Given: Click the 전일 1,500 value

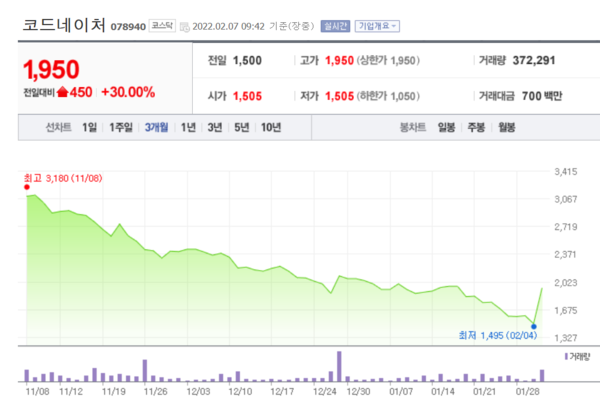Looking at the screenshot, I should pyautogui.click(x=247, y=60).
